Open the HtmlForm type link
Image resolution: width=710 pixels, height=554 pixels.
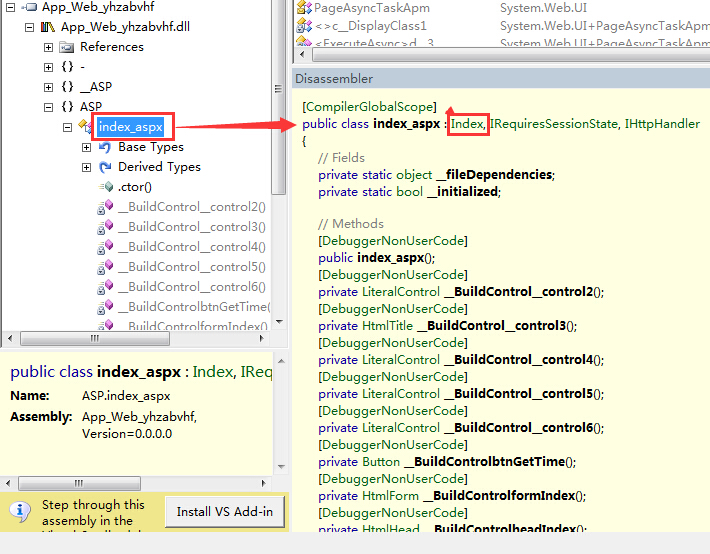pos(390,496)
